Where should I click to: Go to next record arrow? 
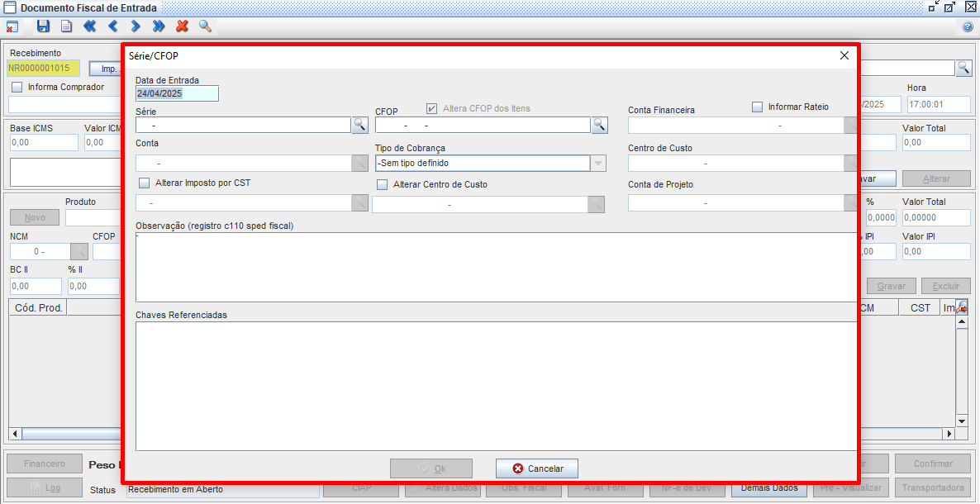[136, 26]
